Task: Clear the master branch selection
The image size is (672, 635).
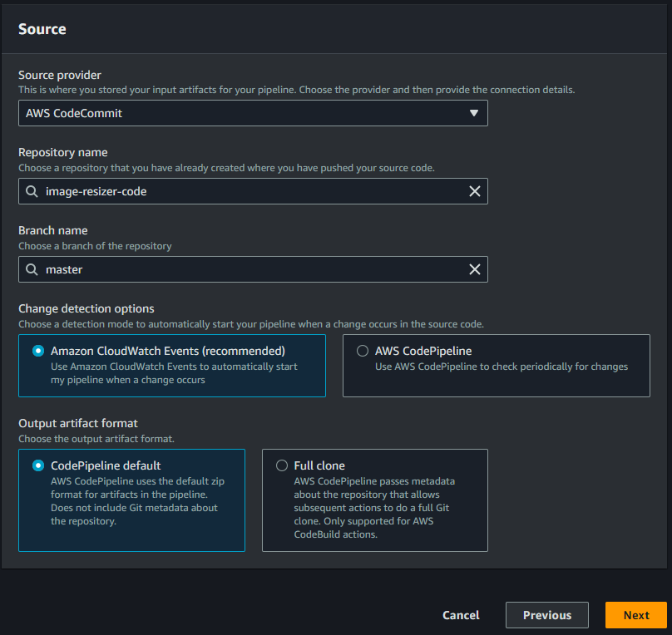Action: click(x=474, y=269)
